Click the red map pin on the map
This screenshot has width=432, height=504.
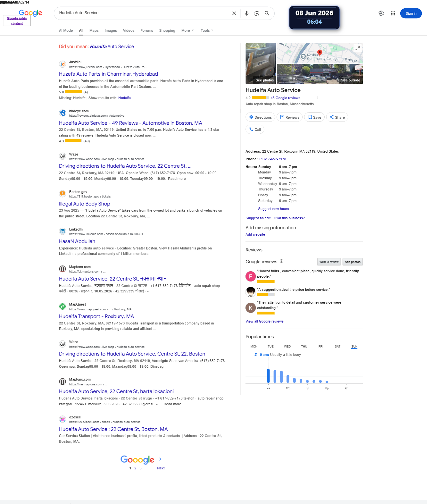click(x=320, y=53)
